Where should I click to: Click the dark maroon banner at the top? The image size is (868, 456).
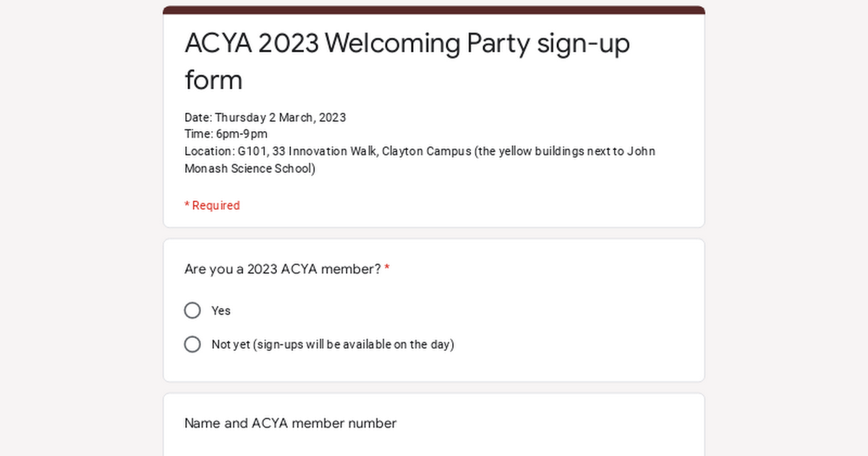pos(434,9)
